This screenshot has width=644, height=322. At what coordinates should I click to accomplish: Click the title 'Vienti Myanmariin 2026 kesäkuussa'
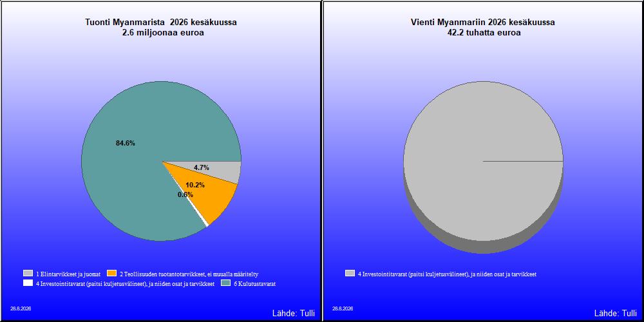tap(483, 22)
